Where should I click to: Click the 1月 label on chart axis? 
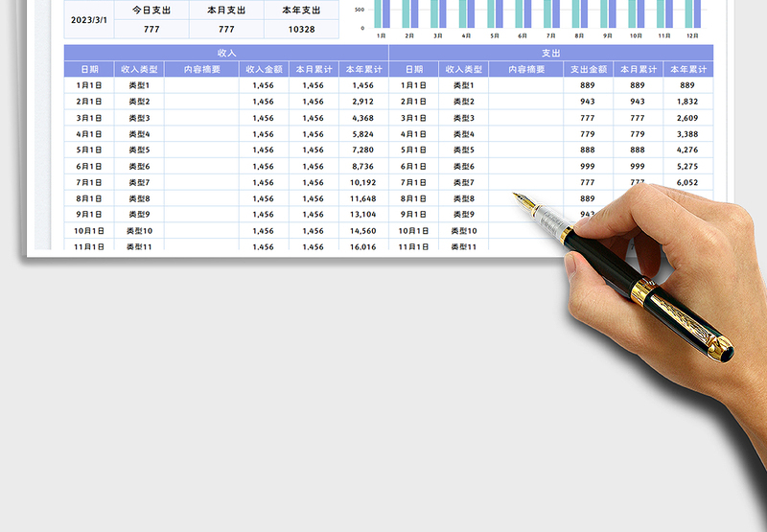click(381, 35)
